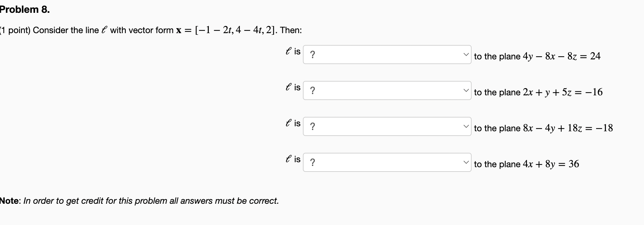Click the chevron on the third answer selector
644x225 pixels.
coord(466,126)
